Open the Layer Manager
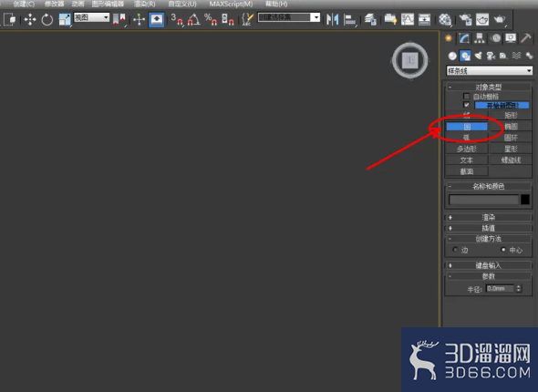The height and width of the screenshot is (392, 538). coord(370,19)
